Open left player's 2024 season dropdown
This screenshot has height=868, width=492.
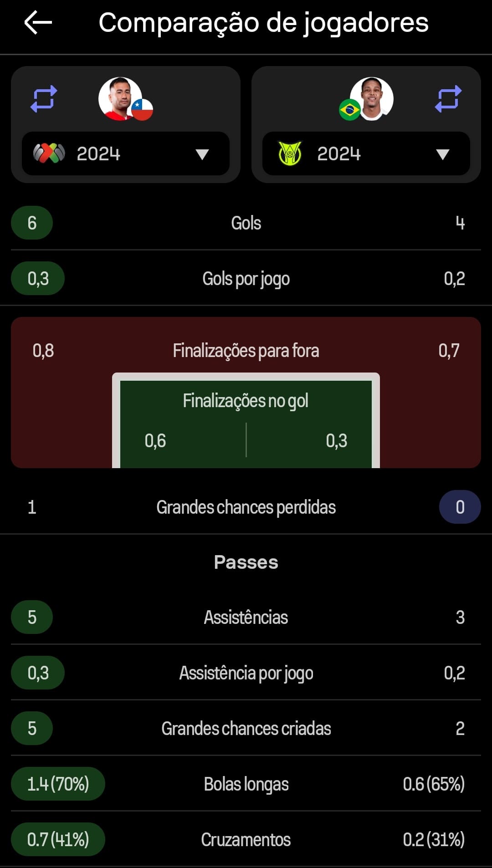126,153
